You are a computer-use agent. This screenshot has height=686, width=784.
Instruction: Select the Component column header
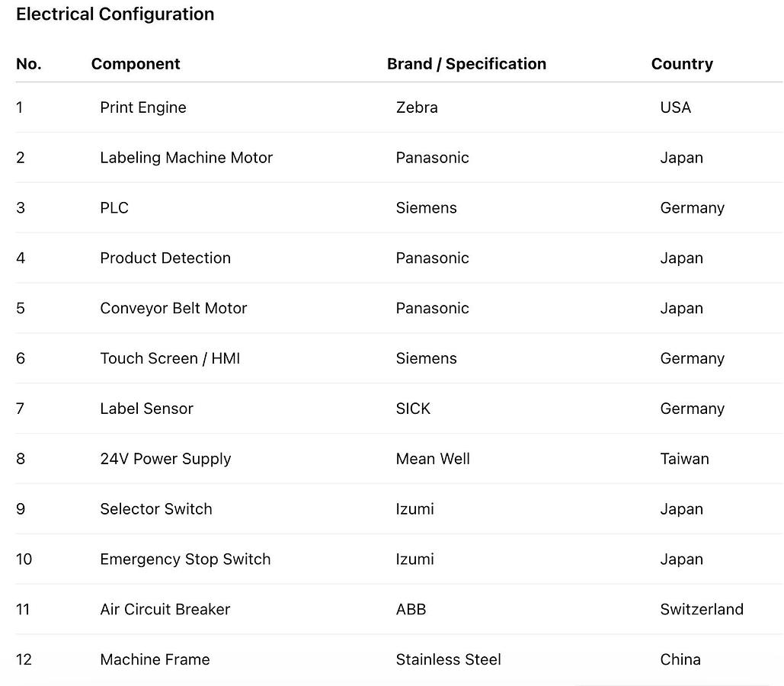click(x=136, y=64)
